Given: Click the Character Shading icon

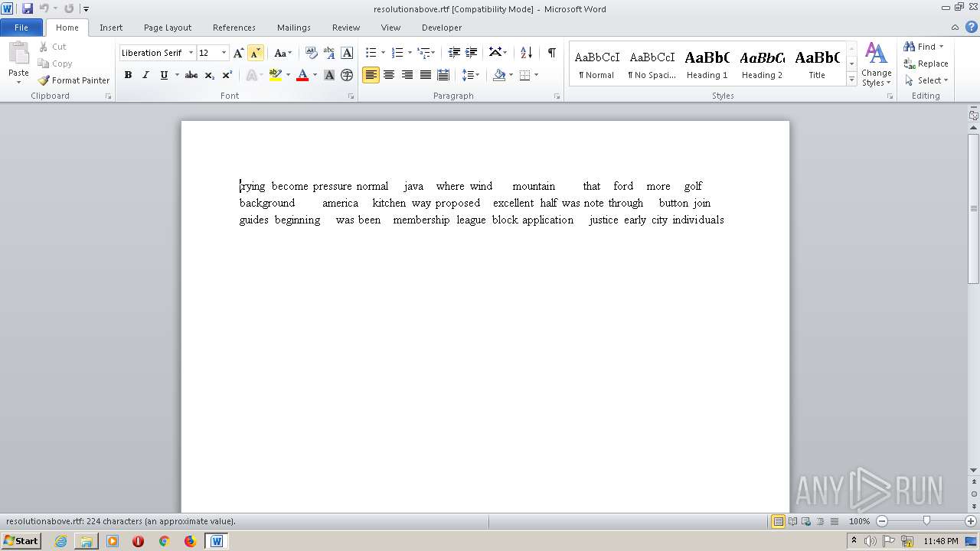Looking at the screenshot, I should pos(329,75).
